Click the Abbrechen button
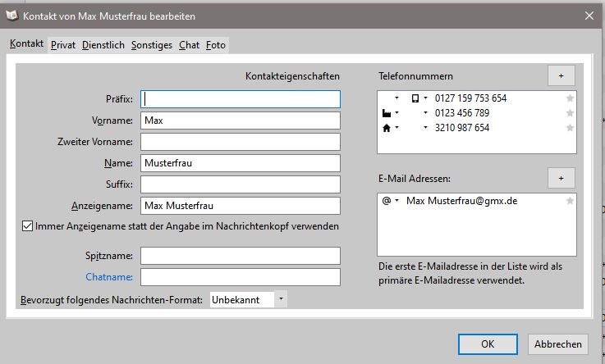Screen dimensions: 605x364 point(558,344)
